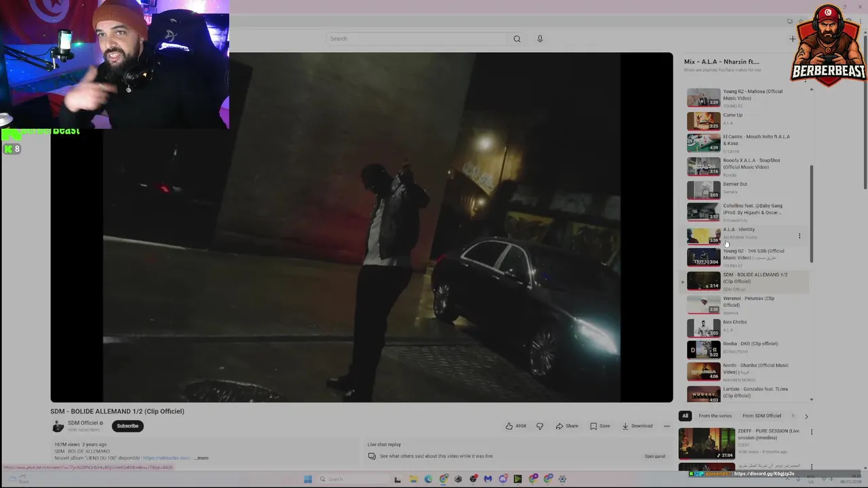Click the Windows Start icon

308,479
